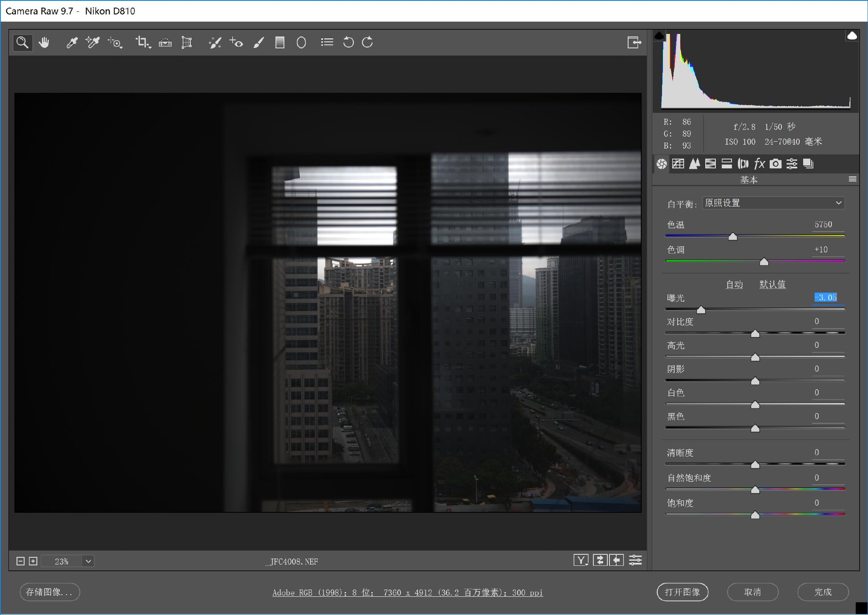Open the Preferences dialog icon
Screen dimensions: 868x615
point(327,42)
